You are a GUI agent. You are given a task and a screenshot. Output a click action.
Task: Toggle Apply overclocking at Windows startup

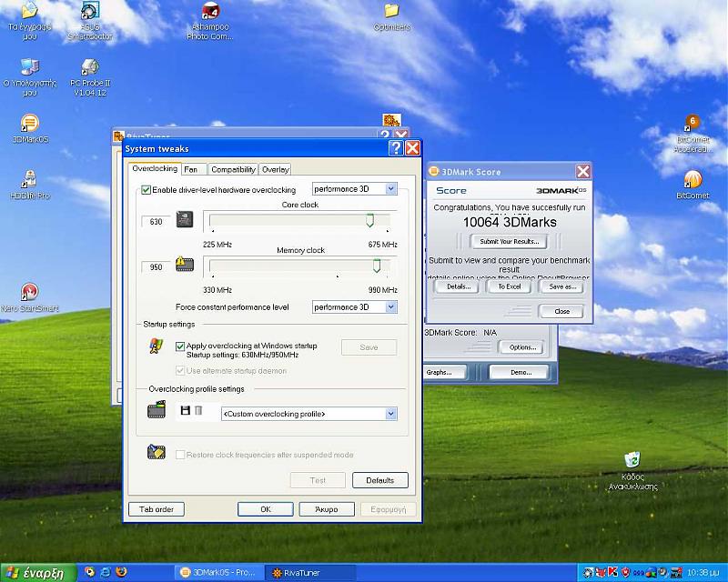[180, 346]
